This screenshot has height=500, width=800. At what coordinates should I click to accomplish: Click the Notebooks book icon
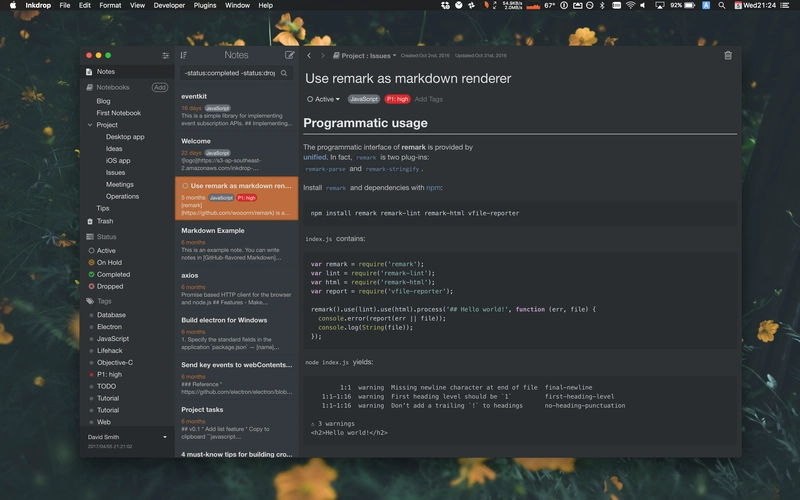tap(89, 87)
